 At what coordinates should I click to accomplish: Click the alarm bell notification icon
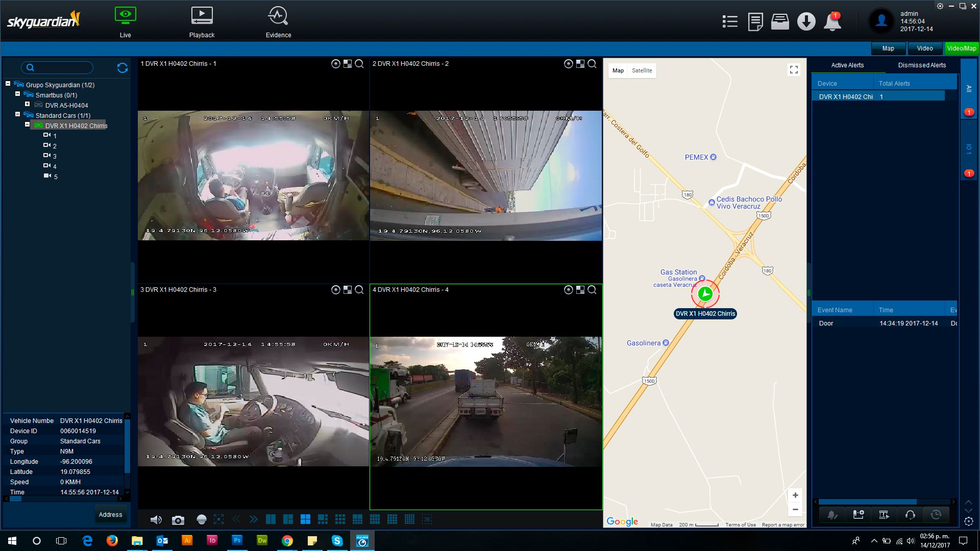(832, 22)
